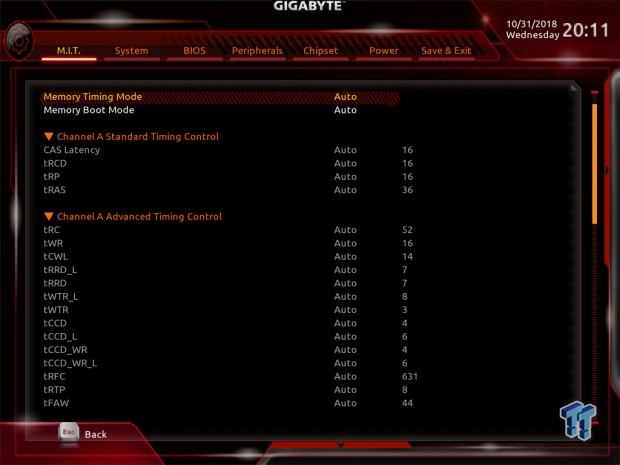The height and width of the screenshot is (465, 620).
Task: Select the tWR row label
Action: point(53,243)
